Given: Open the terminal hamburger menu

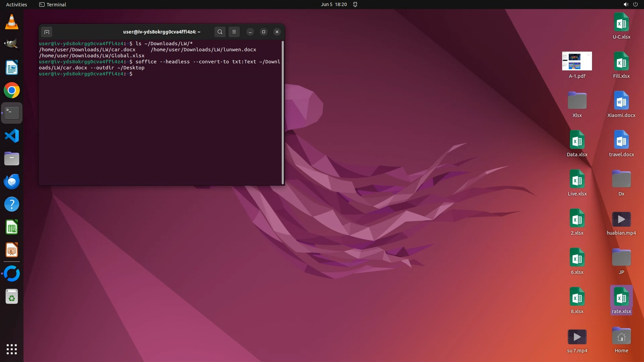Looking at the screenshot, I should [234, 32].
